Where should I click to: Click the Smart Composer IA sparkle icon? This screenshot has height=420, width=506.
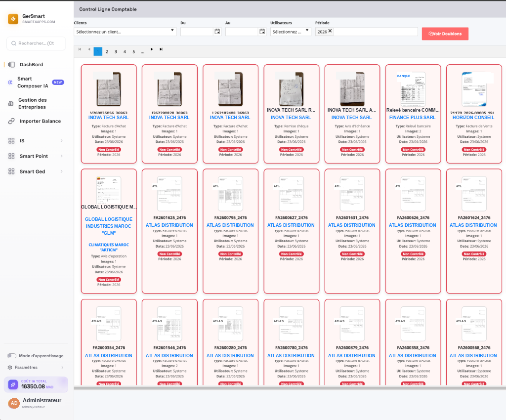click(10, 82)
